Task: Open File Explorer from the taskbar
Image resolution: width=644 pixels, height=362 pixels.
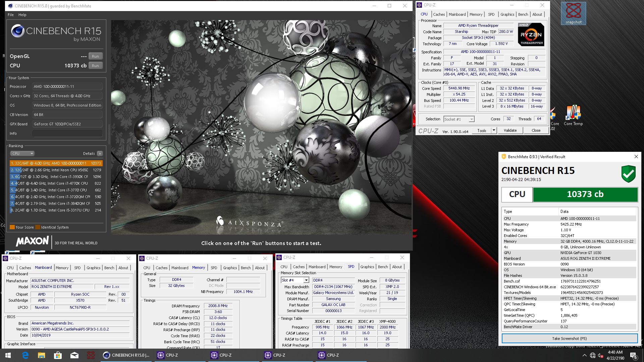Action: tap(41, 355)
